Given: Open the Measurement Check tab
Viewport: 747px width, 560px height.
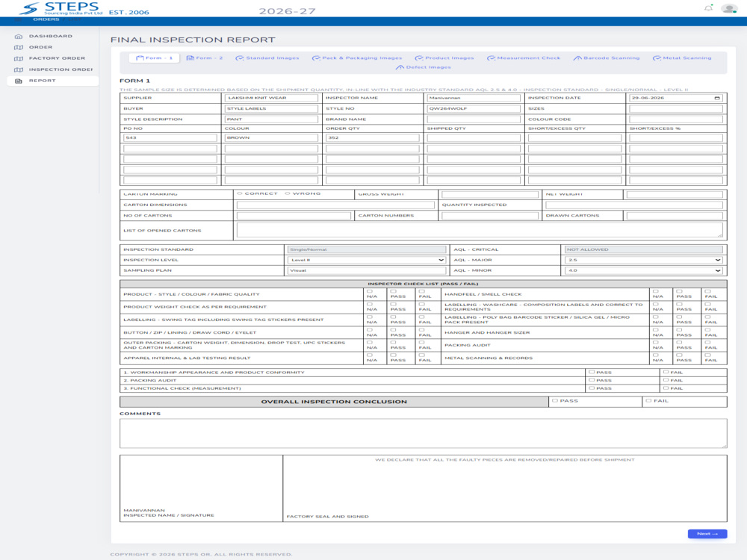Looking at the screenshot, I should [524, 58].
